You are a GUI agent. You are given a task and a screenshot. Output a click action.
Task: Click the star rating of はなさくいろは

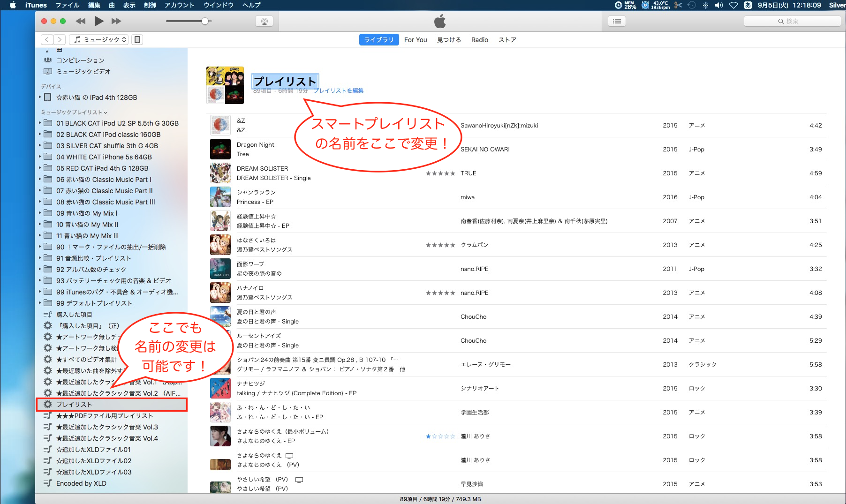pyautogui.click(x=440, y=245)
